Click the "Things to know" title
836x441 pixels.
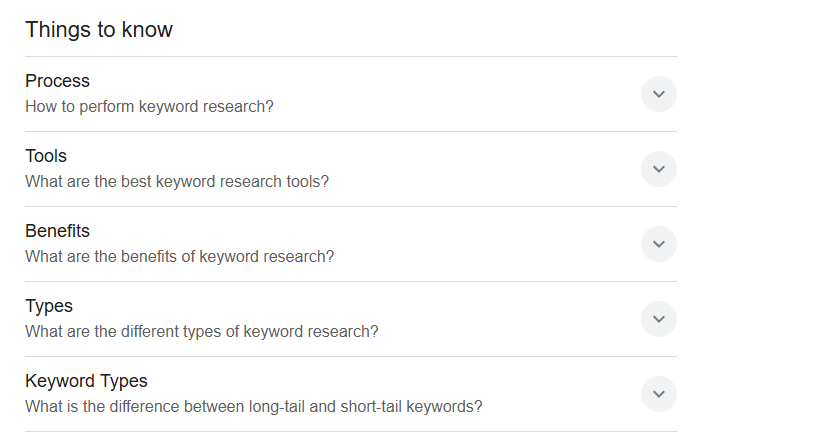[99, 30]
